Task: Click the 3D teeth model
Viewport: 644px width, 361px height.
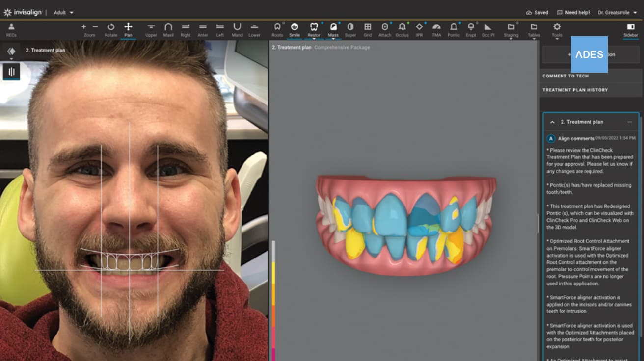Action: pyautogui.click(x=406, y=225)
